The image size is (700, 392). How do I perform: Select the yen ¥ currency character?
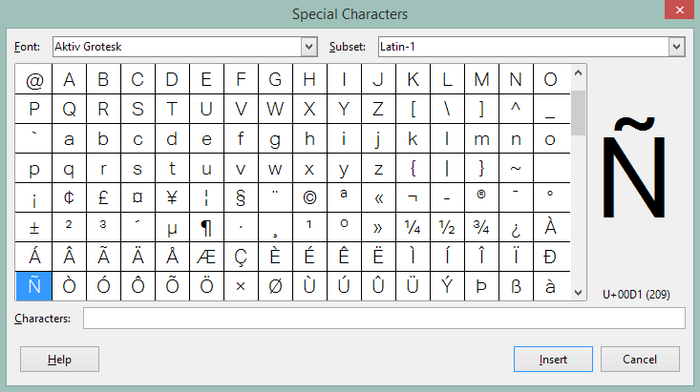point(172,198)
